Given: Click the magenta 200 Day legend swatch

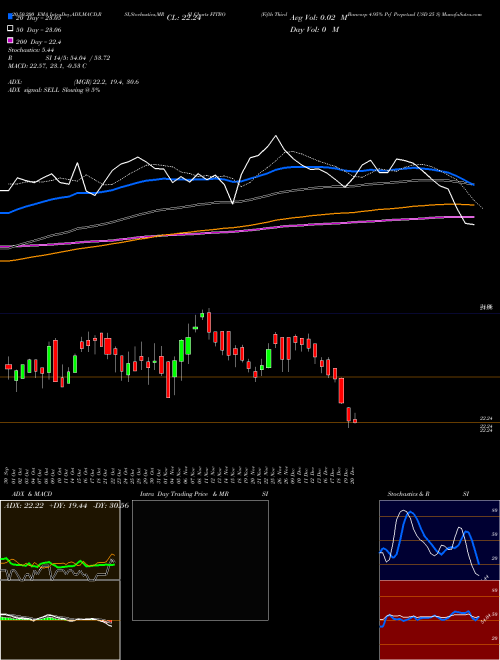Looking at the screenshot, I should (10, 40).
